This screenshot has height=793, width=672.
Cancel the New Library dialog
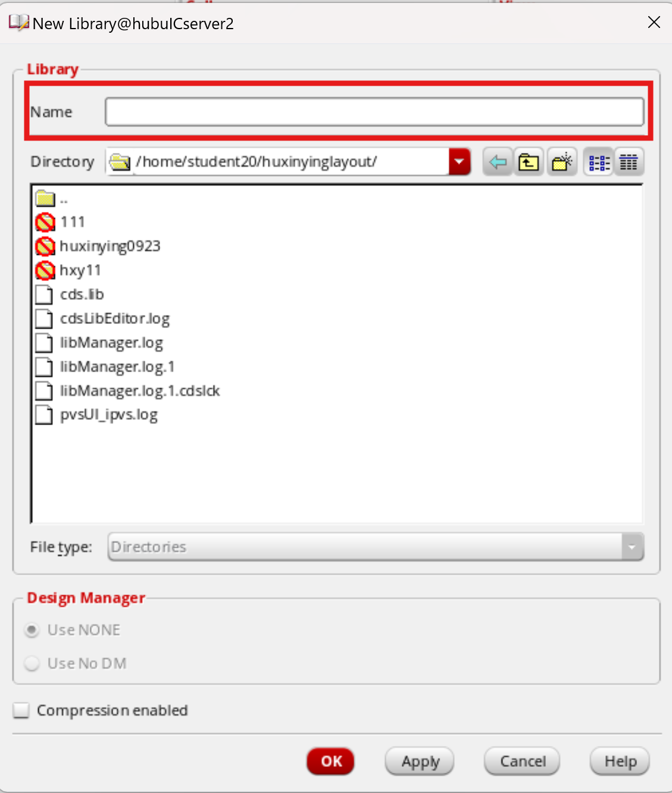coord(522,761)
